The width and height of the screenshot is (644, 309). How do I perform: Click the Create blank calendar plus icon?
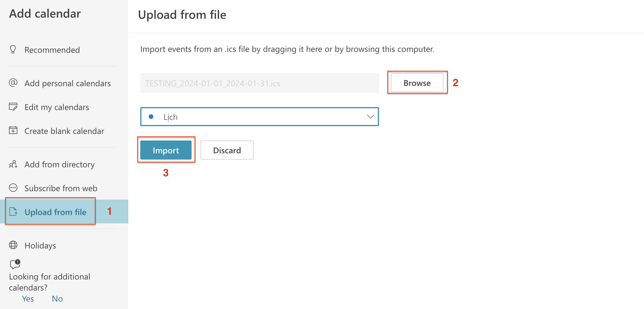point(13,130)
